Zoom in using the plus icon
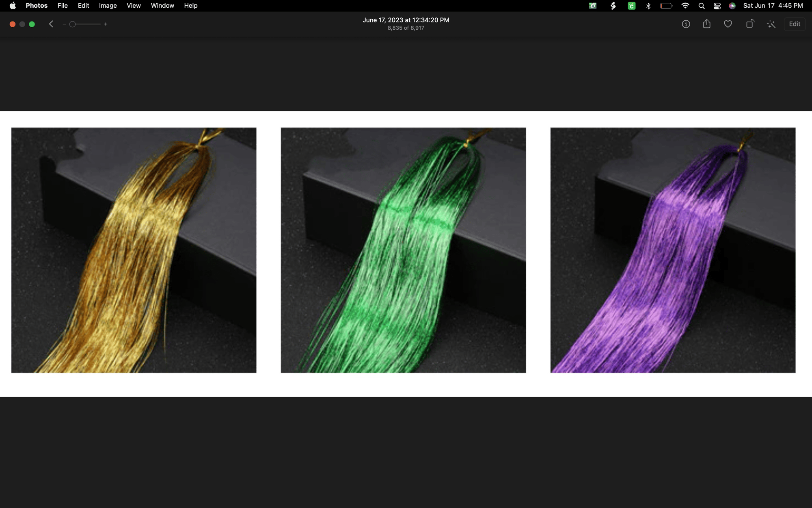Screen dimensions: 812x508 (x=106, y=24)
